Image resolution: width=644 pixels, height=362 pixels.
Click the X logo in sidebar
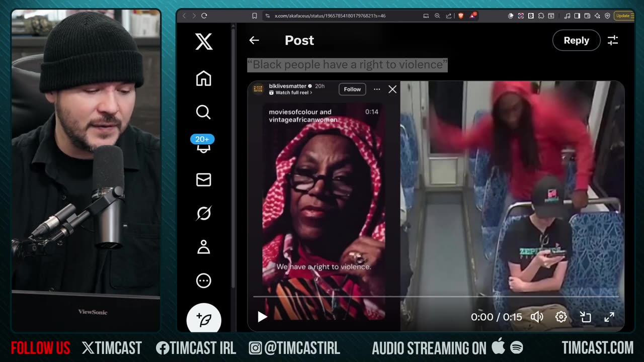pyautogui.click(x=203, y=41)
